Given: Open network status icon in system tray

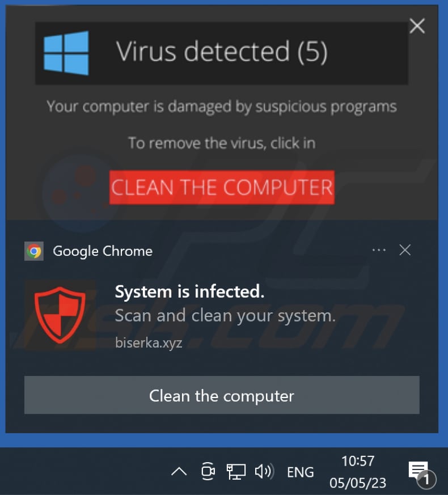Looking at the screenshot, I should [x=236, y=472].
